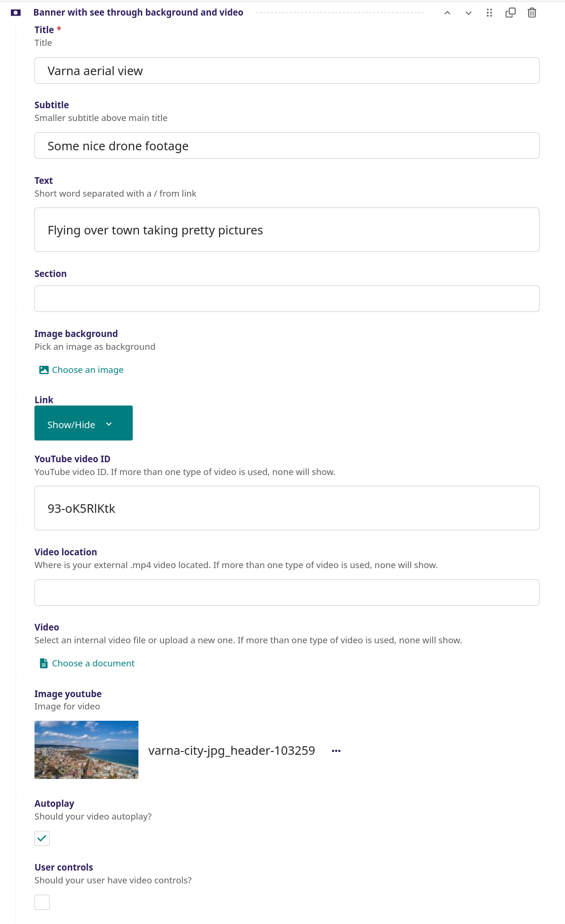
Task: Focus the Title field with Varna aerial view
Action: click(x=287, y=70)
